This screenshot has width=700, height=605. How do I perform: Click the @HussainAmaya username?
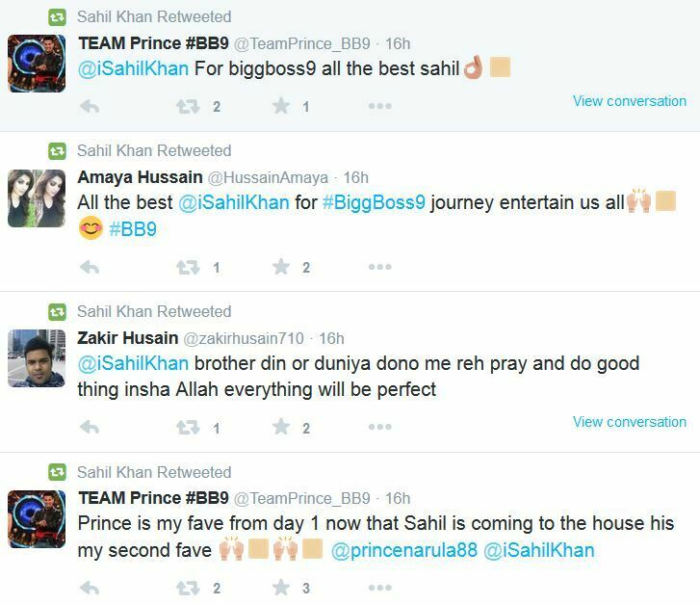click(268, 178)
